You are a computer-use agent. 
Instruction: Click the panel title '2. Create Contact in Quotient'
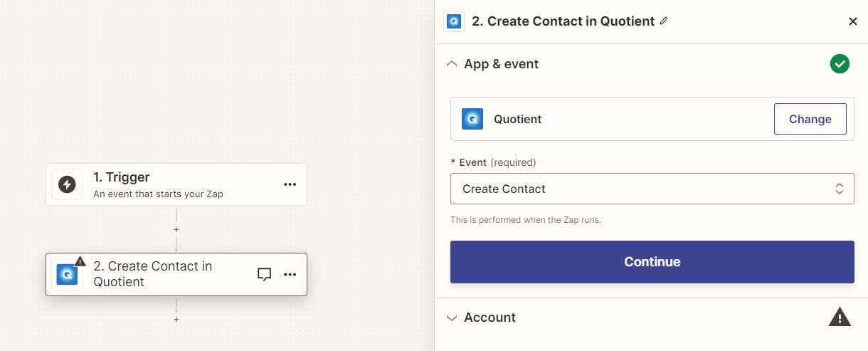563,21
